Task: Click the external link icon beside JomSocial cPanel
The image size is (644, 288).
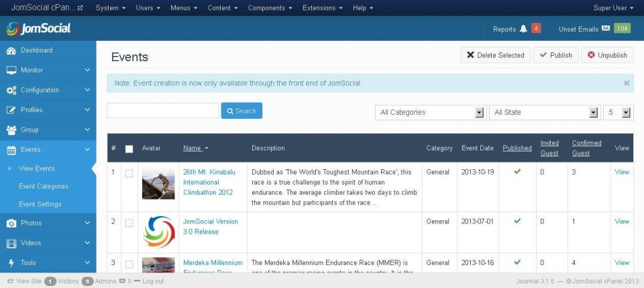Action: coord(80,8)
